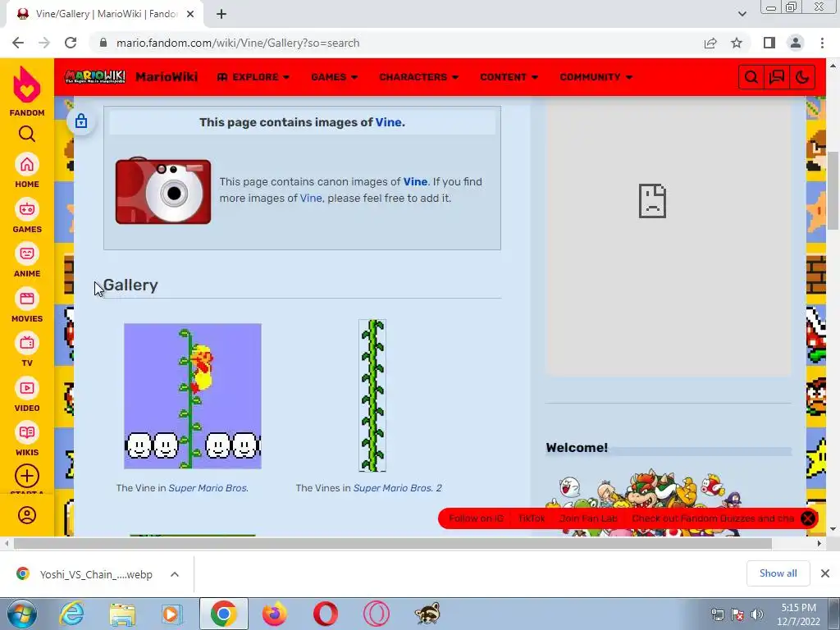Launch Internet Explorer from taskbar
This screenshot has height=630, width=840.
72,614
